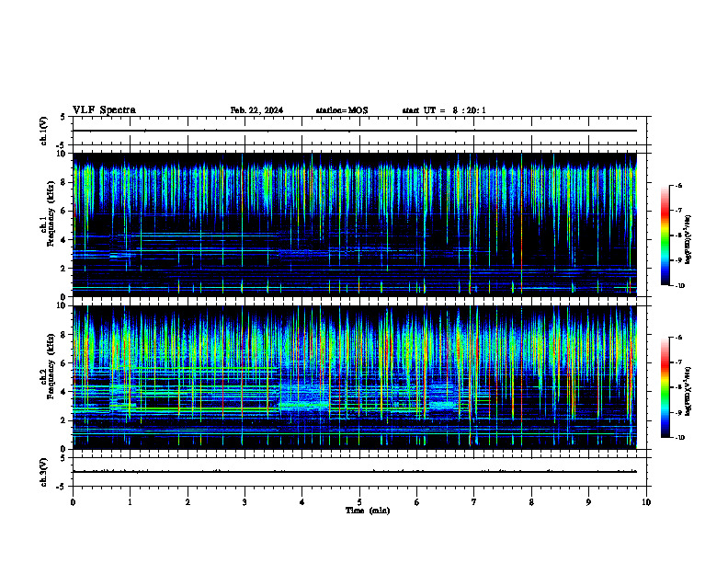Click the ch.1 color bar log(PSD) label
The image size is (728, 563).
688,239
